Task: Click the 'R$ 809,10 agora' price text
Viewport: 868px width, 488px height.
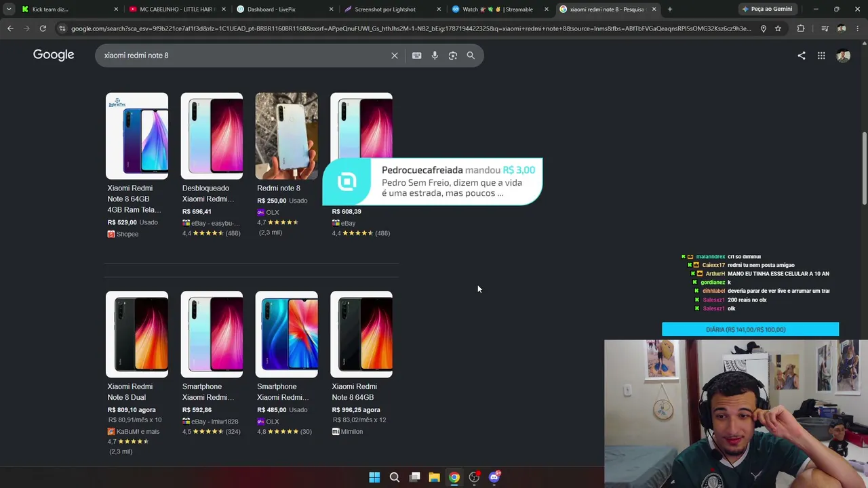Action: [132, 410]
